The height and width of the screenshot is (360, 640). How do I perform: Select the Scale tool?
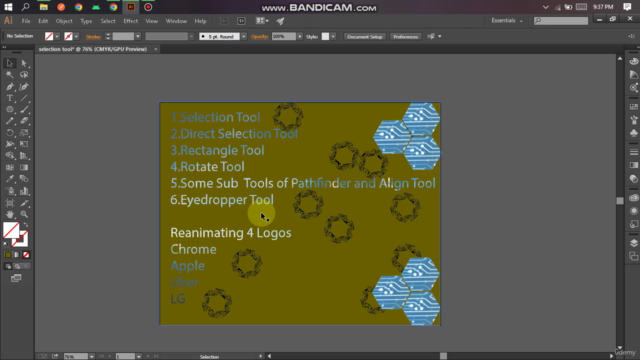click(24, 133)
